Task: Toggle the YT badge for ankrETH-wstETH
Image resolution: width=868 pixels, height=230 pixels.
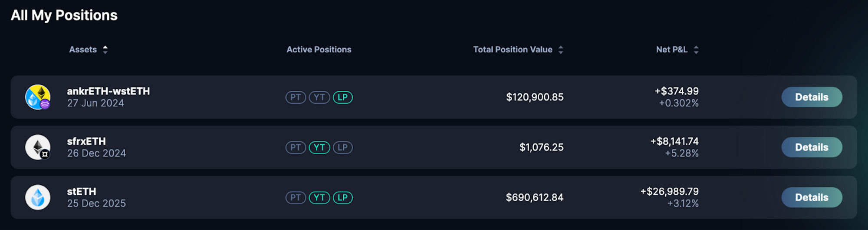Action: (x=319, y=97)
